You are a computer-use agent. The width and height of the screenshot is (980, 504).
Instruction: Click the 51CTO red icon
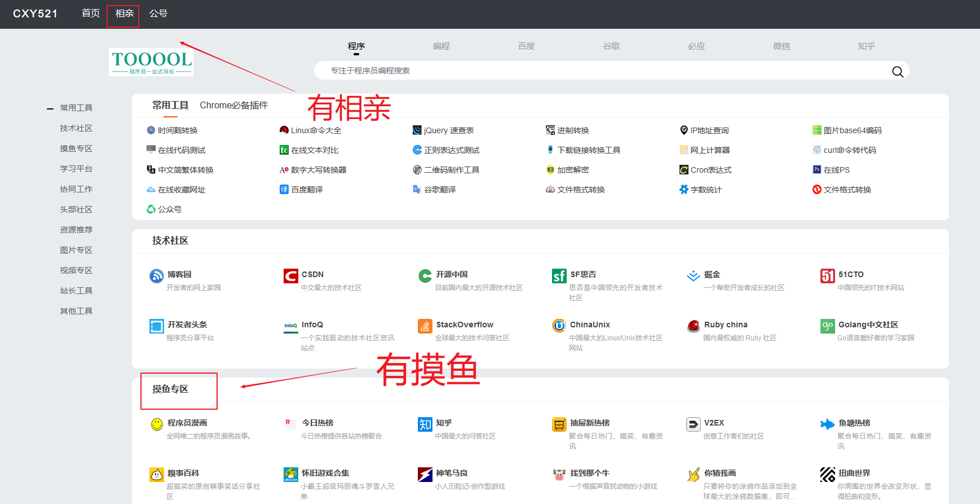click(x=827, y=276)
